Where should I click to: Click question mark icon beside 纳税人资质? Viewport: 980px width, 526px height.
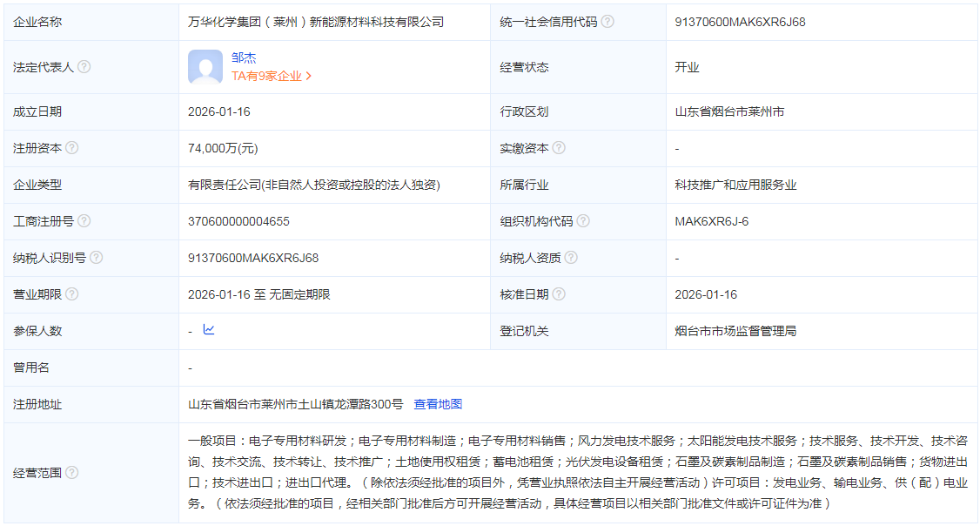pos(571,258)
